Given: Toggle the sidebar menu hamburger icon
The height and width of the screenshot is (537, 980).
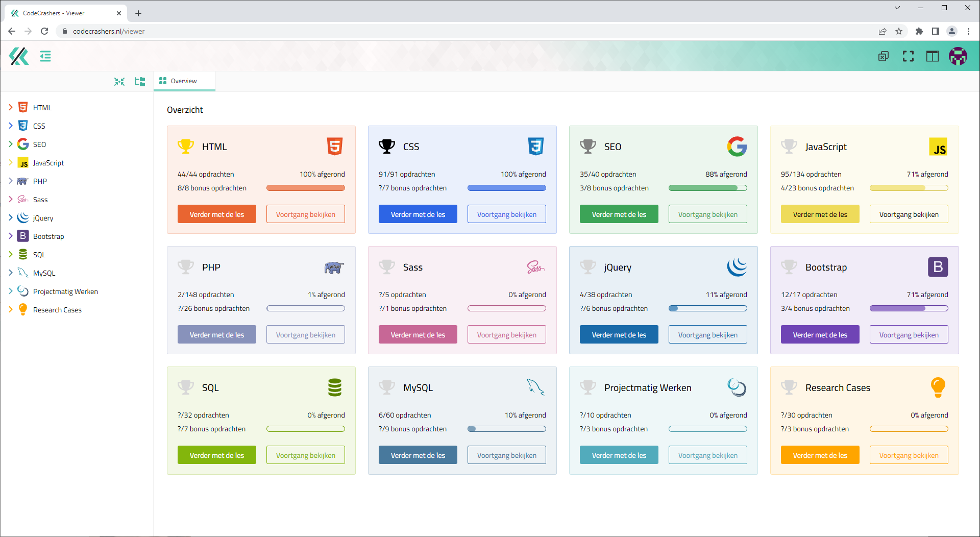Looking at the screenshot, I should 45,56.
